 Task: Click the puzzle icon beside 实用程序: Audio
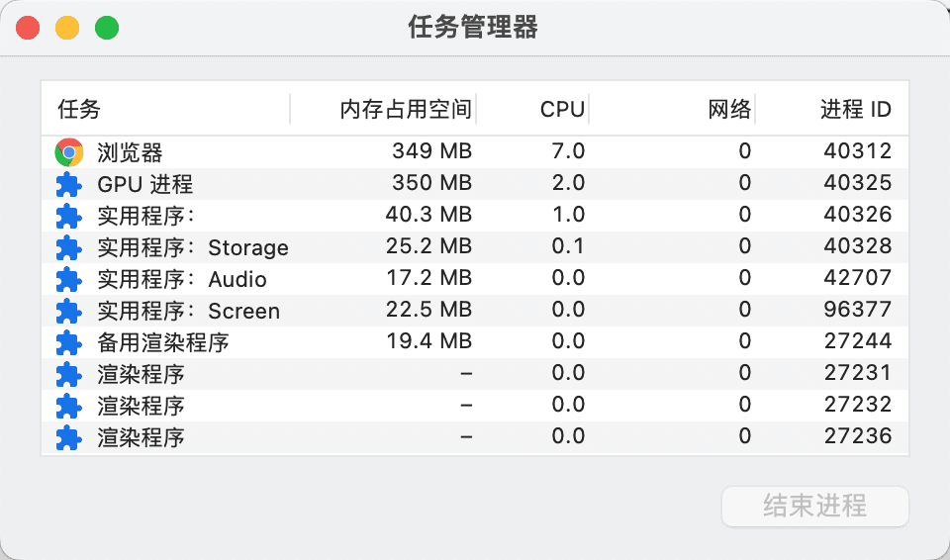pyautogui.click(x=69, y=279)
